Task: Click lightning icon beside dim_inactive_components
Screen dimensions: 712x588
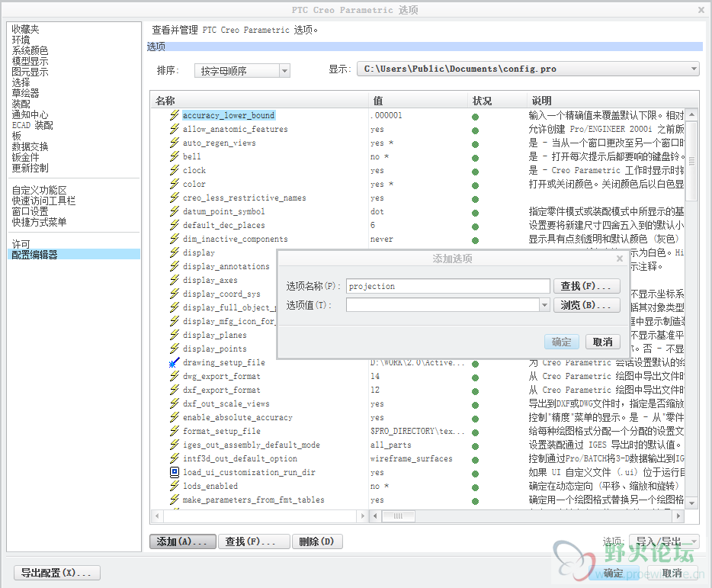Action: coord(175,239)
